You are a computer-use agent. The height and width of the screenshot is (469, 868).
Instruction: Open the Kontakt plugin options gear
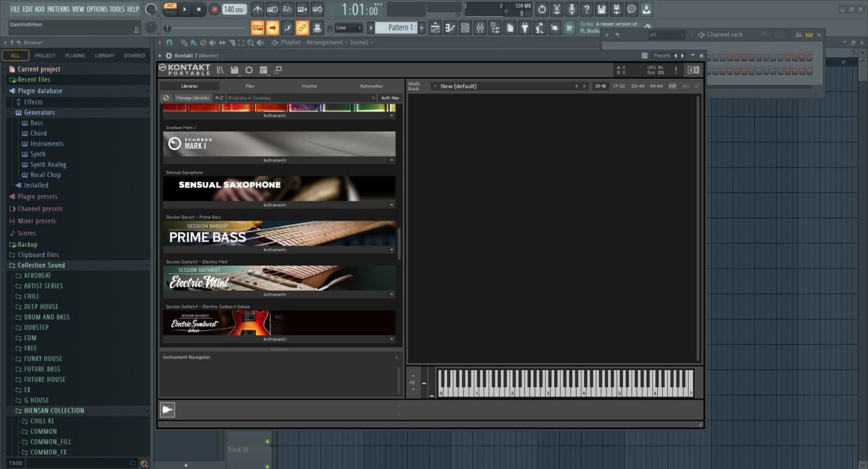(168, 56)
